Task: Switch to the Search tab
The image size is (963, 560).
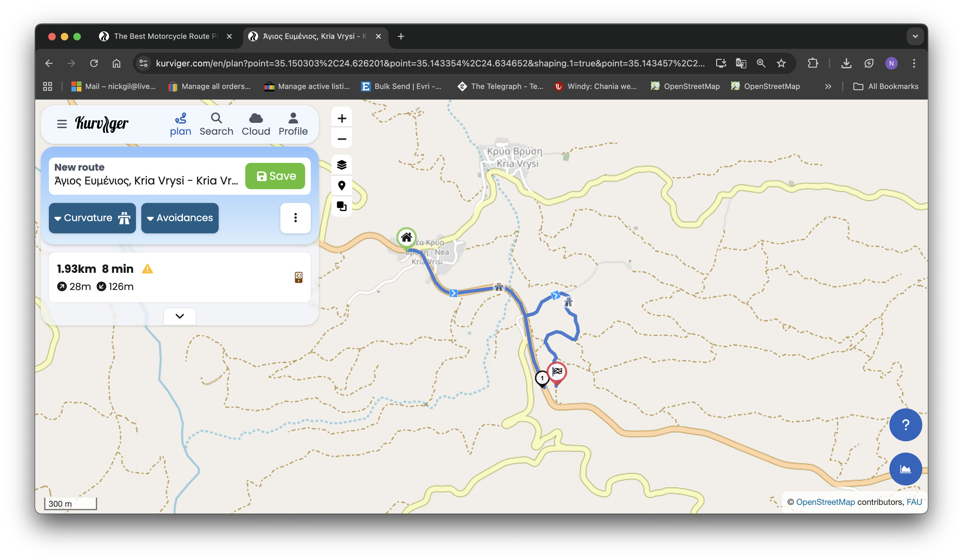Action: pos(216,124)
